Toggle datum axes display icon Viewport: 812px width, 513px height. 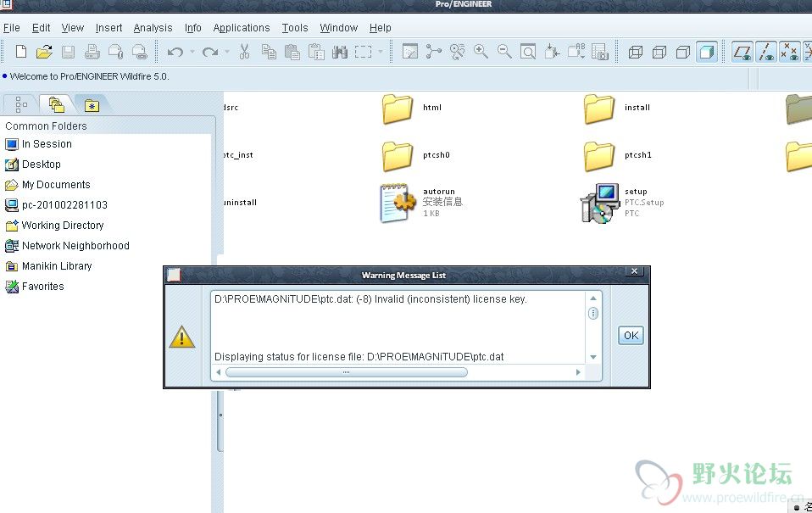[x=766, y=52]
